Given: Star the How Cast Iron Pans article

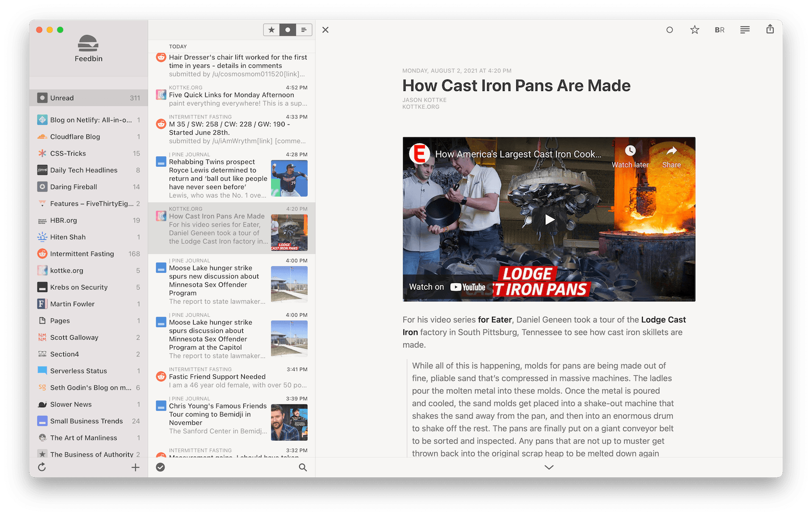Looking at the screenshot, I should click(x=695, y=30).
